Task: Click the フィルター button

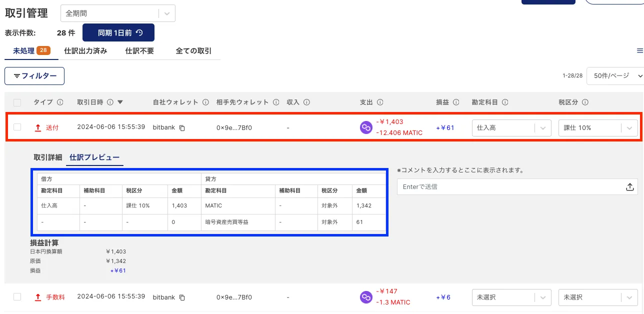Action: pos(34,76)
